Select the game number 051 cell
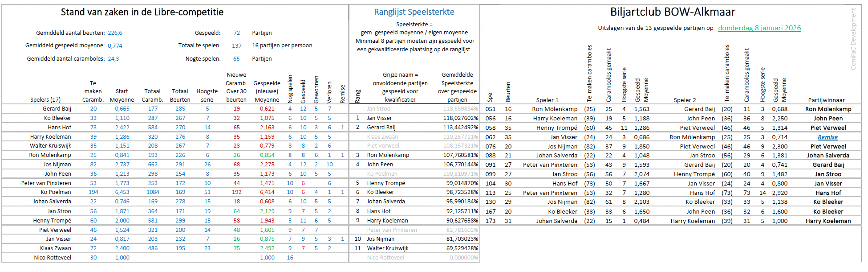Screen dimensions: 868x272 coord(490,109)
